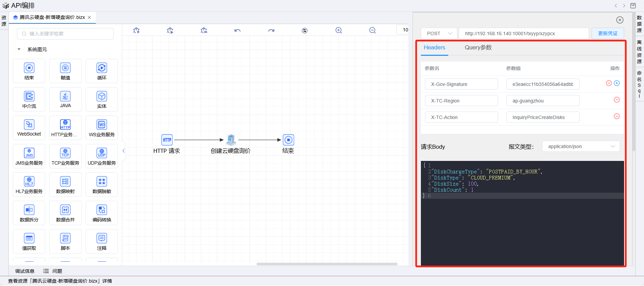Viewport: 644px width, 286px height.
Task: Pick the HL7业务服务 element
Action: (29, 185)
